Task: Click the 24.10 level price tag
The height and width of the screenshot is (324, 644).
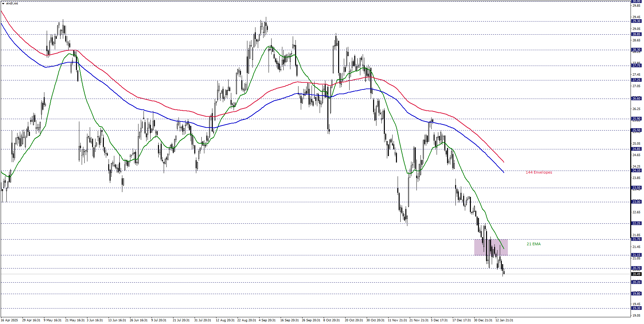Action: [x=636, y=171]
